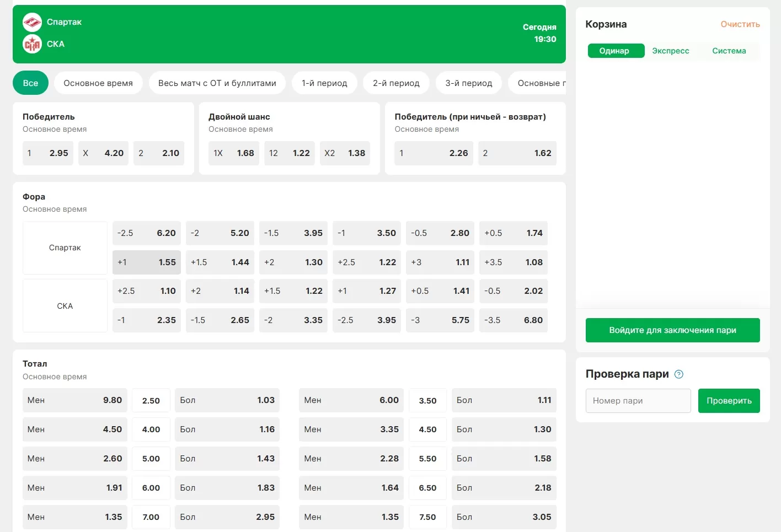The height and width of the screenshot is (532, 781).
Task: Switch bet type to Экспресс
Action: 670,51
